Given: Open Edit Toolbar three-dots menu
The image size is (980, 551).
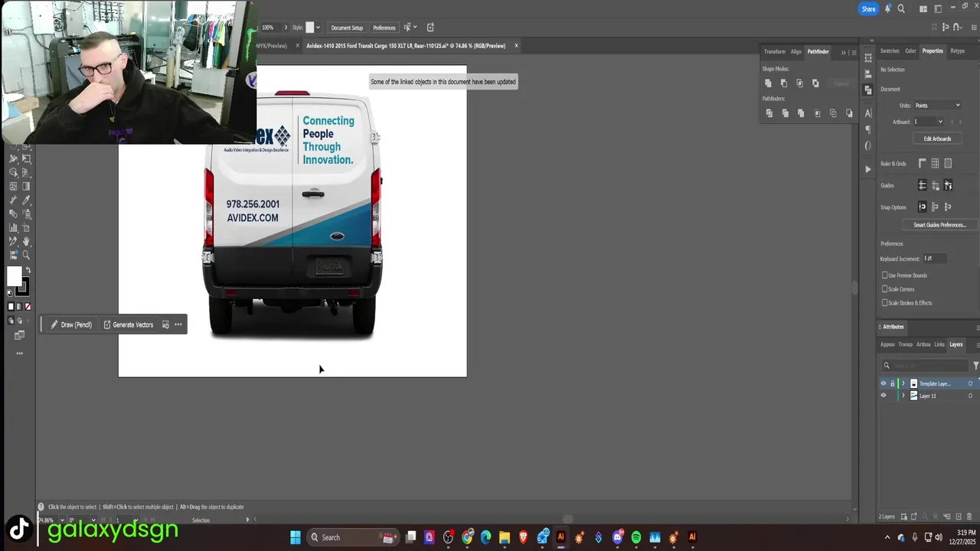Looking at the screenshot, I should (x=19, y=354).
